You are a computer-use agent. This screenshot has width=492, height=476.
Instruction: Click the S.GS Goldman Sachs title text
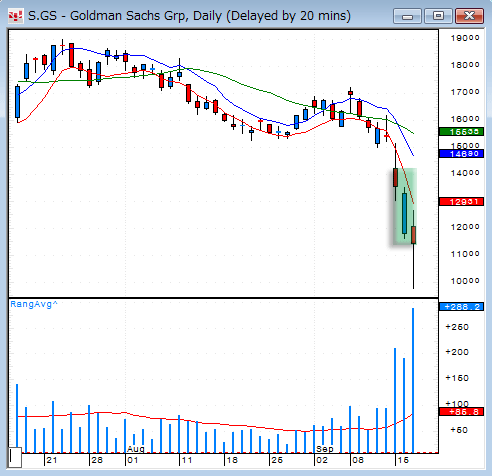click(189, 16)
